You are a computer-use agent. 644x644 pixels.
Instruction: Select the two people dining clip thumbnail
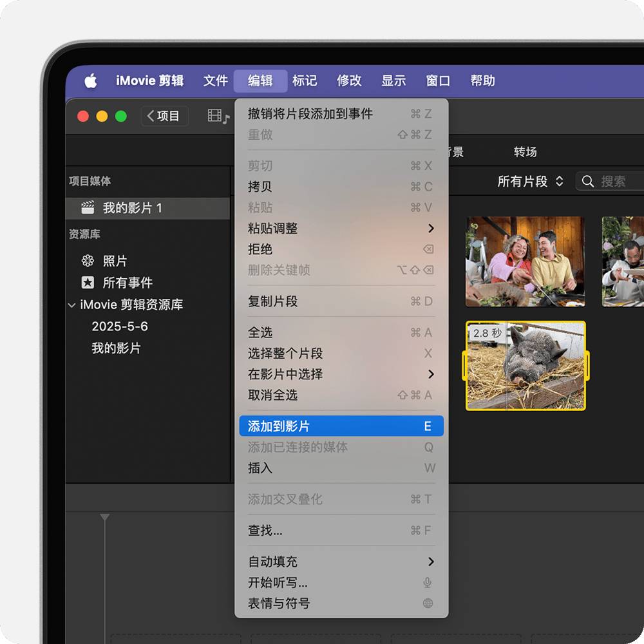coord(526,261)
